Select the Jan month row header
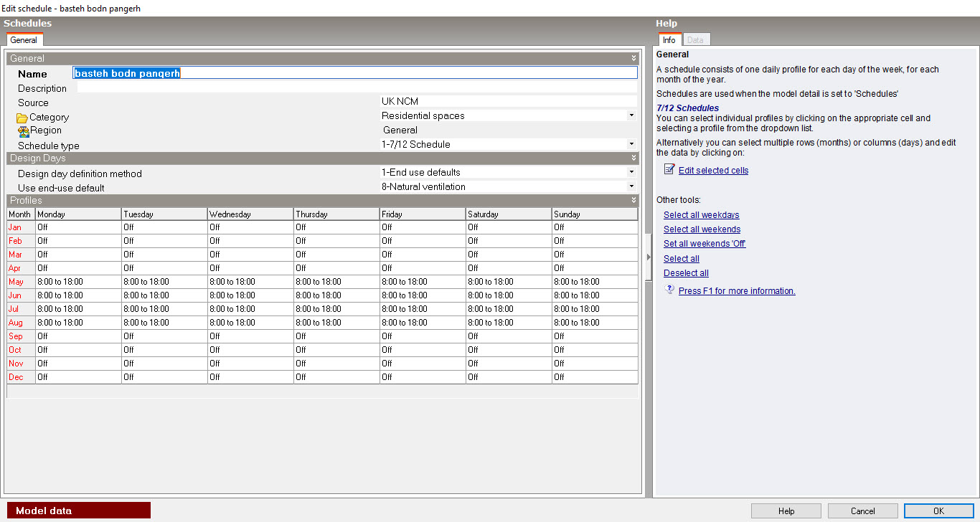 pyautogui.click(x=21, y=227)
